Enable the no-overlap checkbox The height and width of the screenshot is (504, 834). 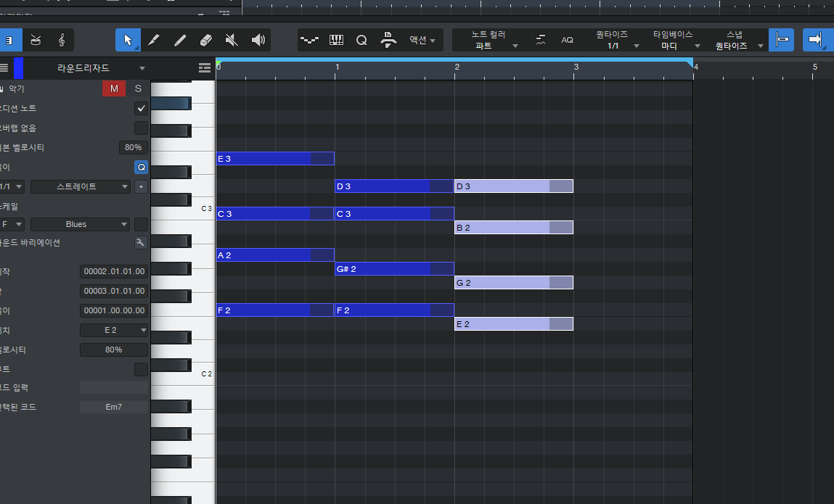click(141, 128)
